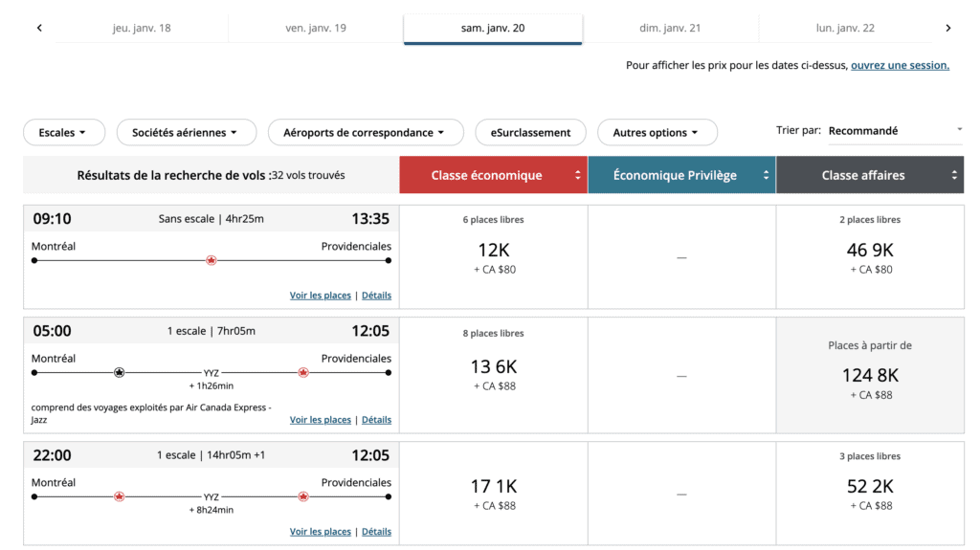Switch to the ven. janv. 19 tab

click(316, 28)
